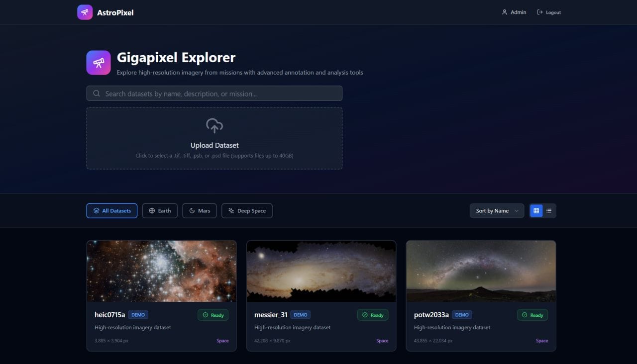Viewport: 637px width, 364px height.
Task: Click the potw2033a dataset title
Action: (431, 315)
